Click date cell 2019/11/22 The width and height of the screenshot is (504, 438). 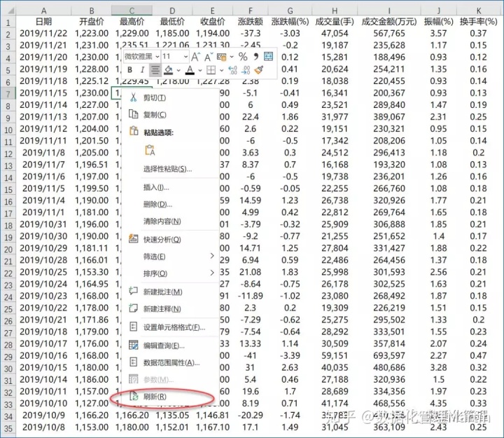(43, 34)
